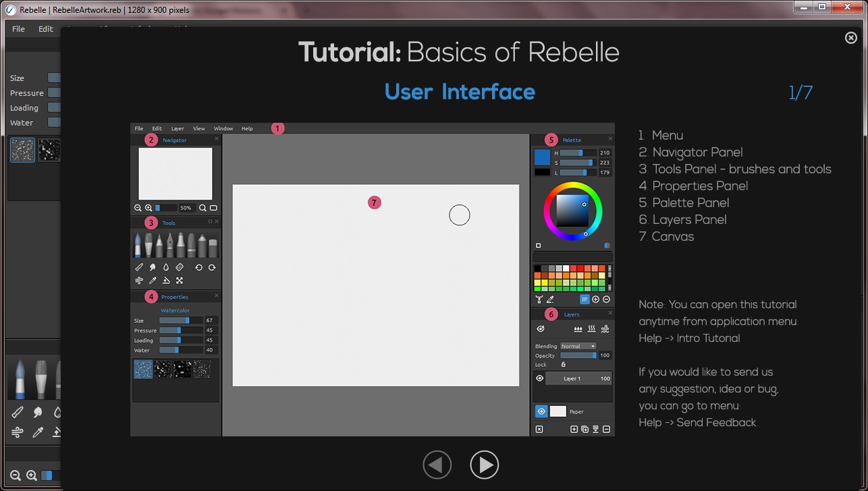Screen dimensions: 868x491
Task: Open the File menu
Action: click(x=18, y=29)
